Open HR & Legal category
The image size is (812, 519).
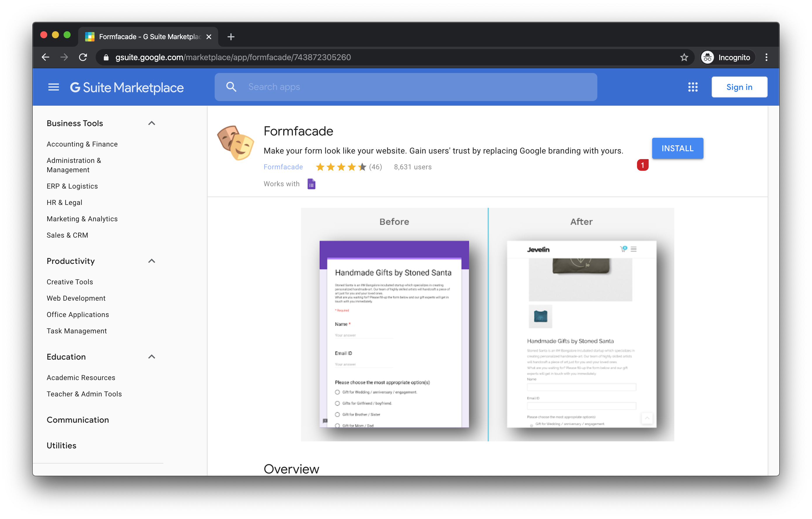coord(64,203)
